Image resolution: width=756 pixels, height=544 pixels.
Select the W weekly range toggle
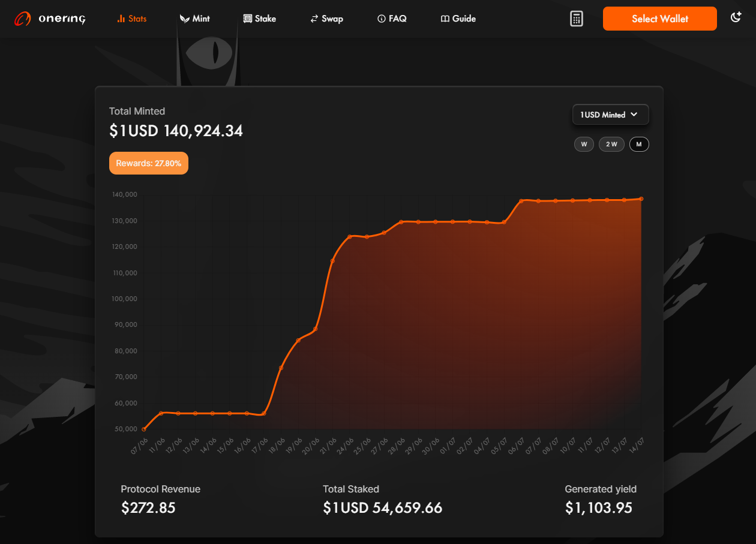pyautogui.click(x=584, y=145)
